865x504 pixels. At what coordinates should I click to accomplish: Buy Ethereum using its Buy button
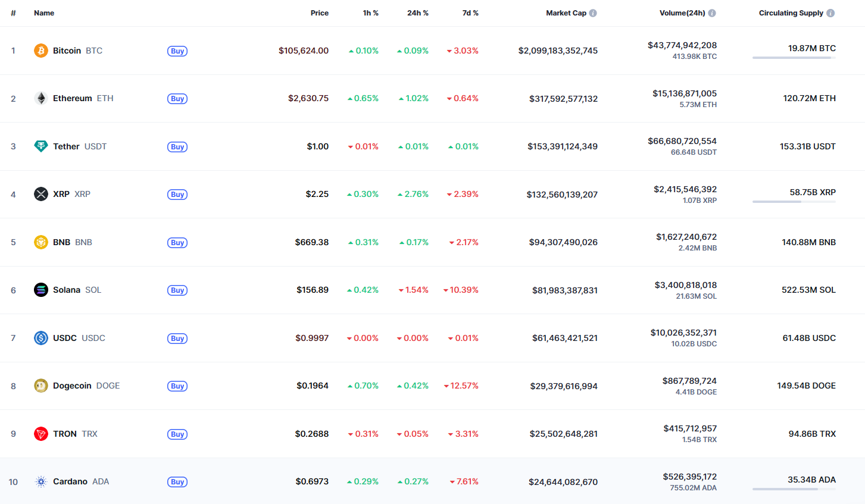pyautogui.click(x=177, y=99)
